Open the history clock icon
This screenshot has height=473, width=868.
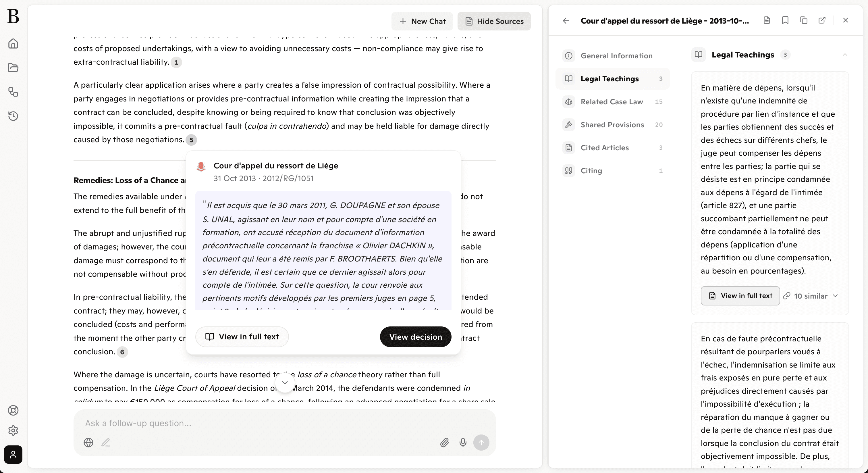click(13, 116)
